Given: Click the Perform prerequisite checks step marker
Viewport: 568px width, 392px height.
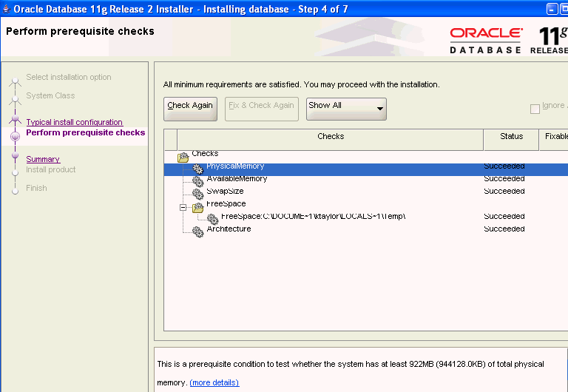Looking at the screenshot, I should [16, 136].
